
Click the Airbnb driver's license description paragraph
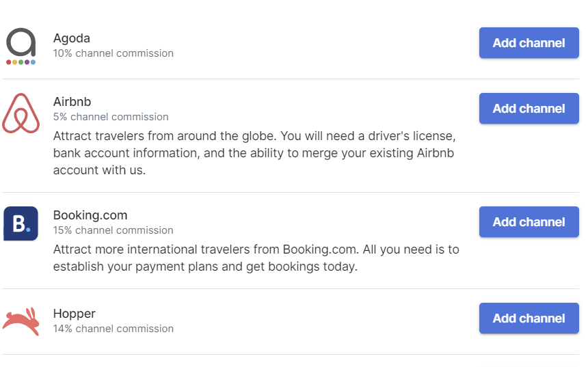[x=254, y=153]
